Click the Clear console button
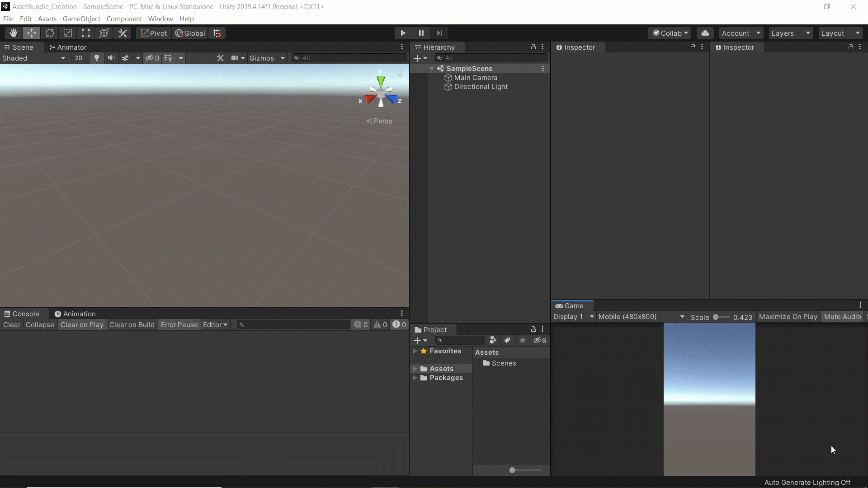Image resolution: width=868 pixels, height=488 pixels. click(12, 324)
